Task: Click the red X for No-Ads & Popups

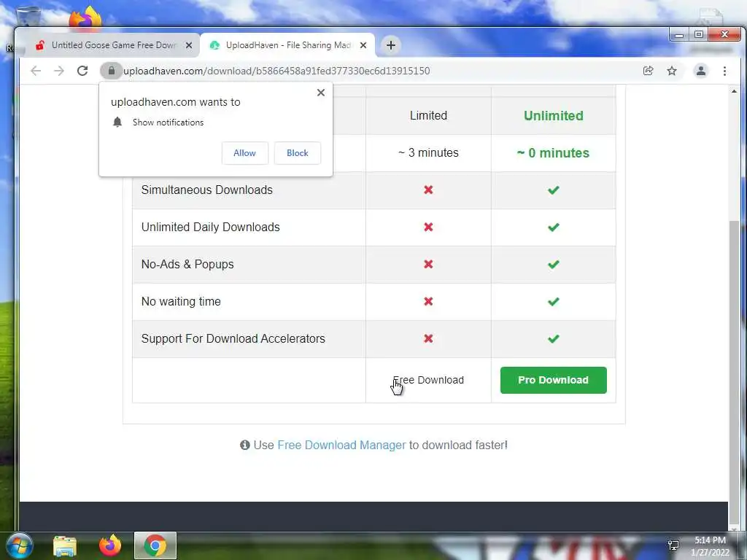Action: 428,264
